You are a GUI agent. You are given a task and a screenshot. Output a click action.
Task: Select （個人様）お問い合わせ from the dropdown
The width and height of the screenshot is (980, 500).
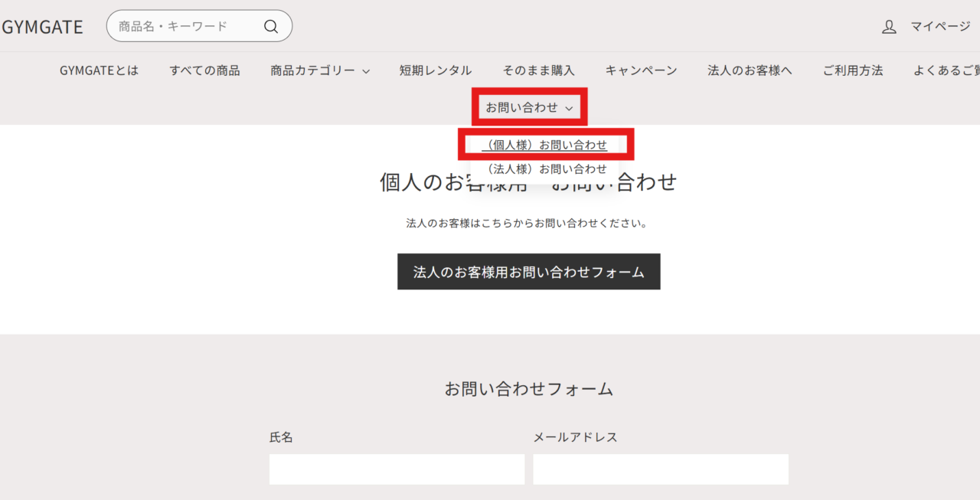click(x=545, y=145)
